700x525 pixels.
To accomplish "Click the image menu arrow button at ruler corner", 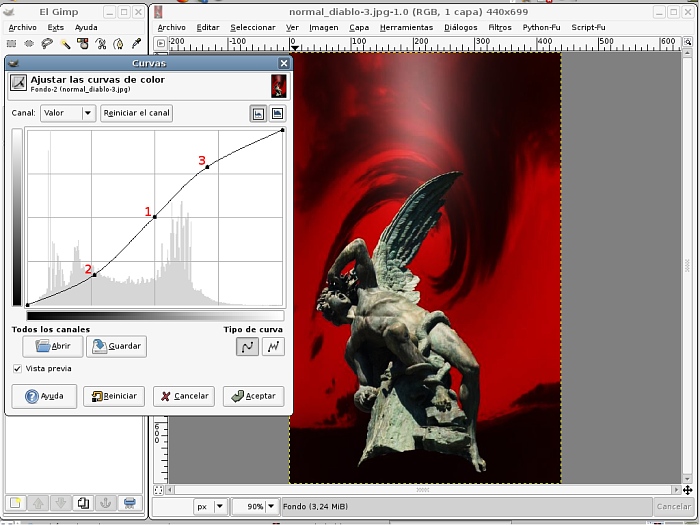I will pos(161,43).
